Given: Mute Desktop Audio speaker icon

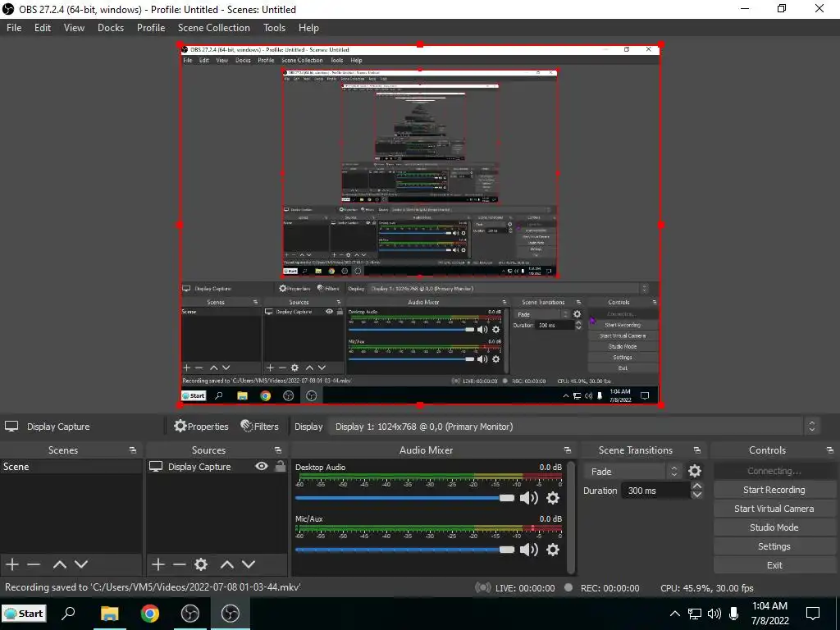Looking at the screenshot, I should pos(529,498).
